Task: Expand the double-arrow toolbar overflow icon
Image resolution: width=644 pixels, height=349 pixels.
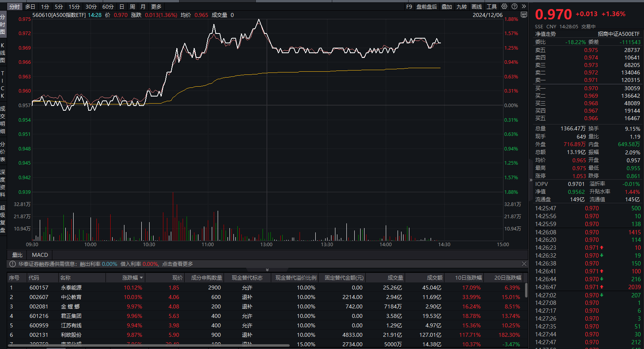Action: (524, 6)
